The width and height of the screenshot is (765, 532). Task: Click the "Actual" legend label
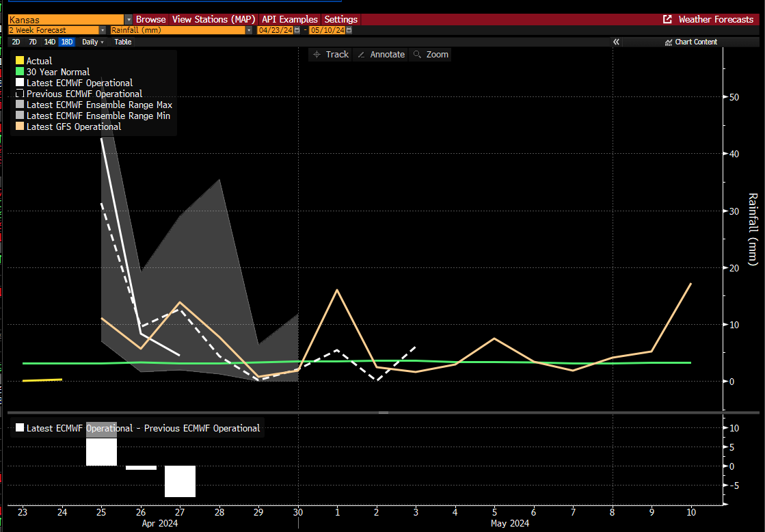pos(39,61)
